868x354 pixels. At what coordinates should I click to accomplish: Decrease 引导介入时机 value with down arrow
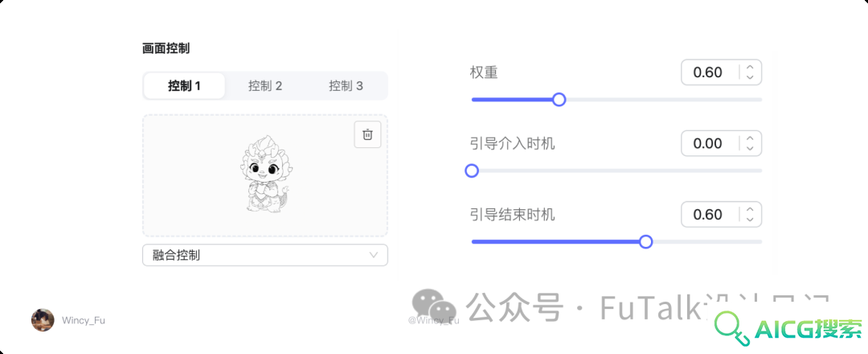coord(750,148)
